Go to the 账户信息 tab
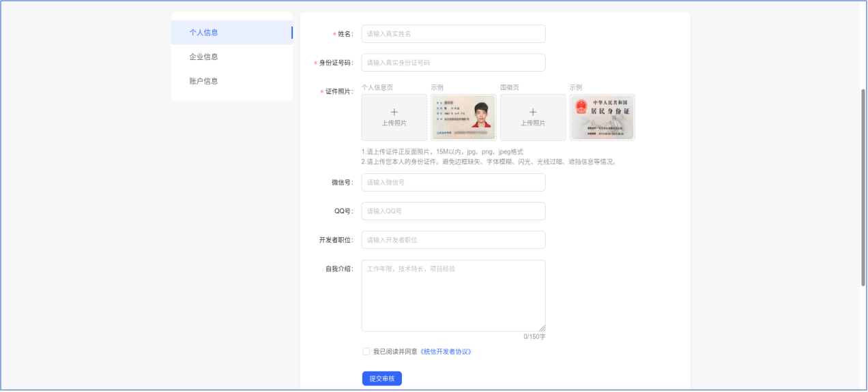The width and height of the screenshot is (868, 392). (204, 81)
